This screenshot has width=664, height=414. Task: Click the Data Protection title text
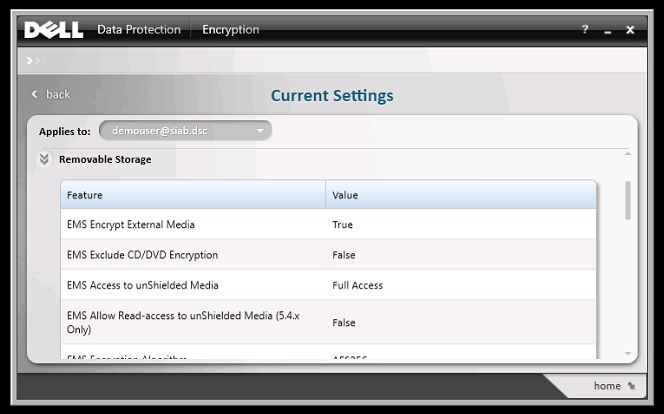(x=139, y=30)
